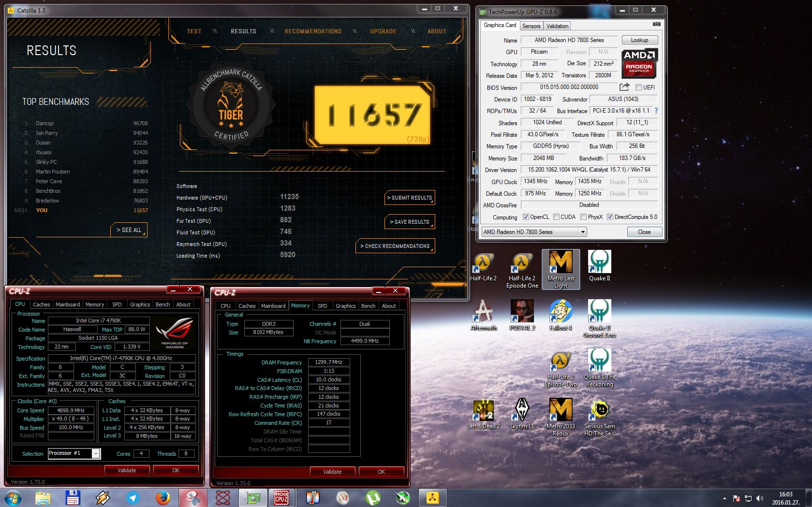Select POSTAL 2 desktop icon
This screenshot has width=812, height=507.
tap(522, 315)
